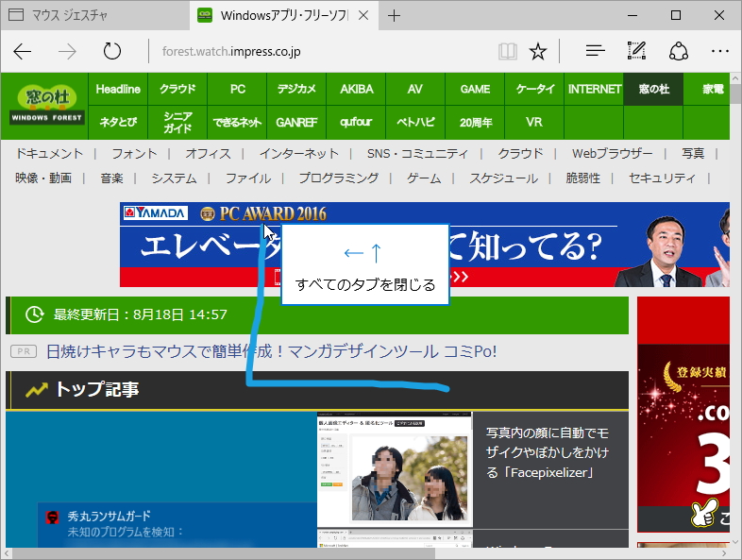Open the ゲーム category link
The height and width of the screenshot is (560, 742).
click(424, 178)
